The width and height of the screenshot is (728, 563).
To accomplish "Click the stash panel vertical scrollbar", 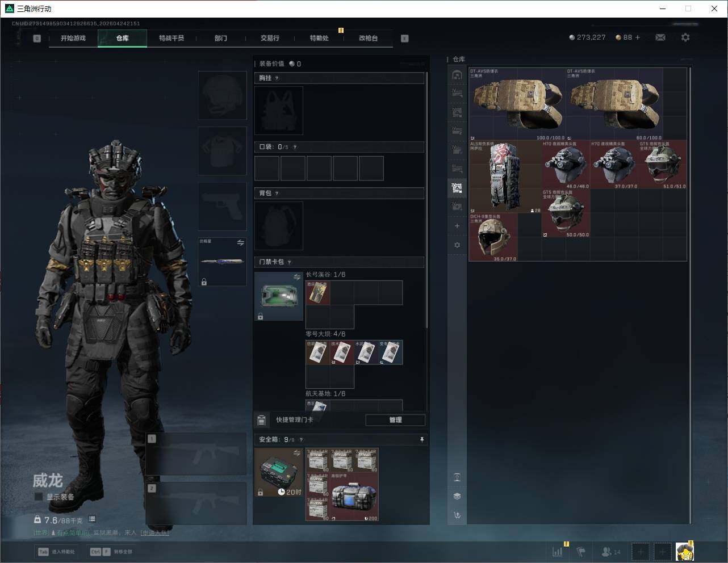I will pyautogui.click(x=690, y=295).
